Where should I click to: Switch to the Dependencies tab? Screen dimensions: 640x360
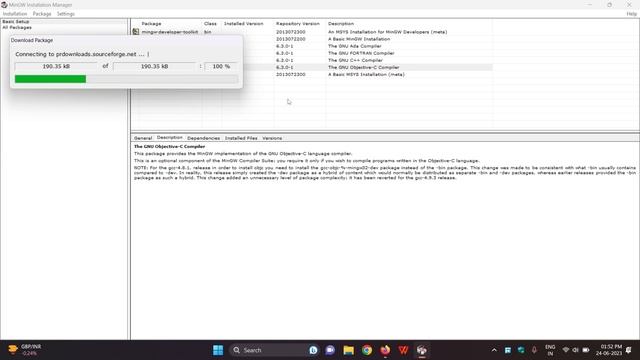click(203, 138)
